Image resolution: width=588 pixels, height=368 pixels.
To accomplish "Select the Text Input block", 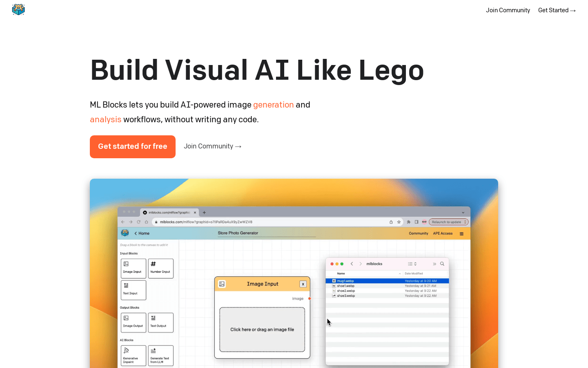I will click(x=134, y=290).
